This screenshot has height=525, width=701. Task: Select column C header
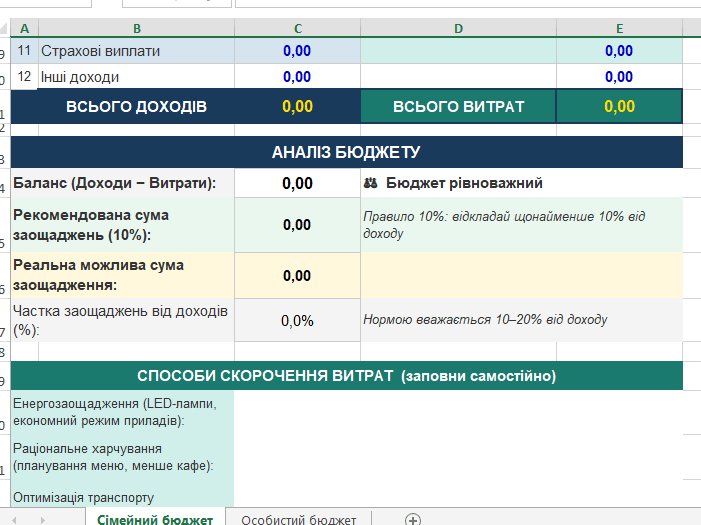point(298,29)
